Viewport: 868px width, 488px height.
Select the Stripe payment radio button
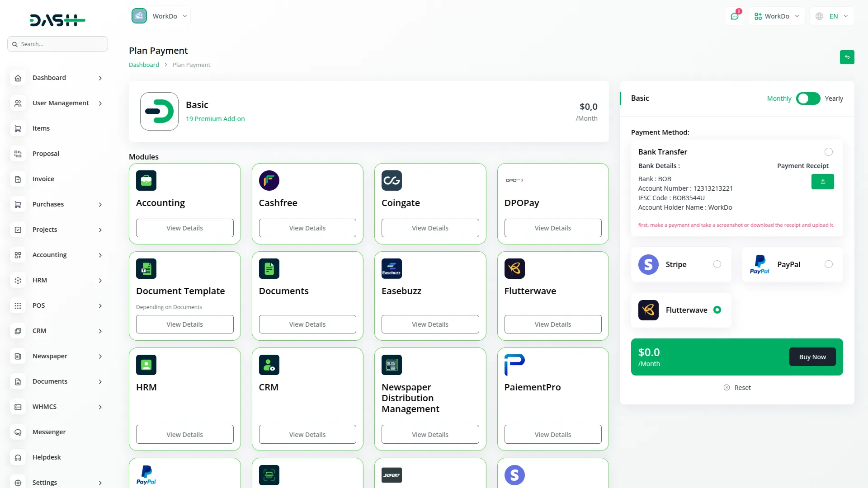tap(717, 264)
